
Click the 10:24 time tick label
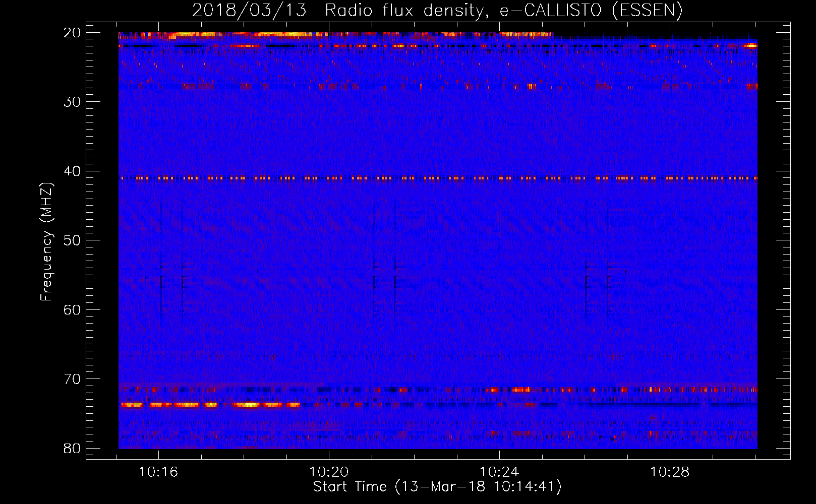(499, 472)
